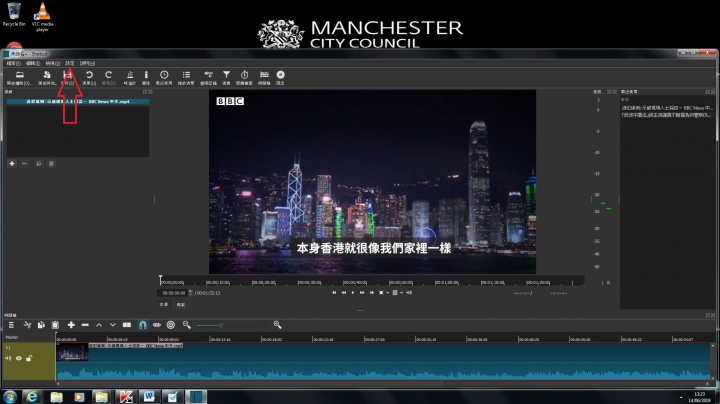720x404 pixels.
Task: Open VLC media player desktop icon
Action: tap(42, 17)
